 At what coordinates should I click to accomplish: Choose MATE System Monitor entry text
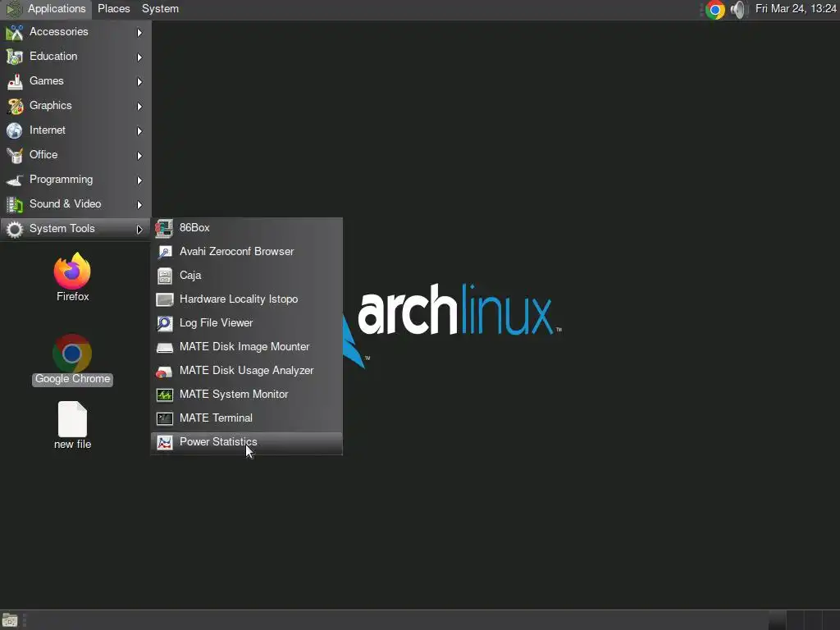pyautogui.click(x=234, y=395)
